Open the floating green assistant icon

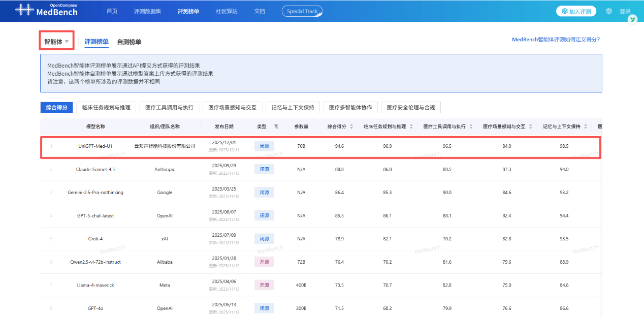point(633,19)
